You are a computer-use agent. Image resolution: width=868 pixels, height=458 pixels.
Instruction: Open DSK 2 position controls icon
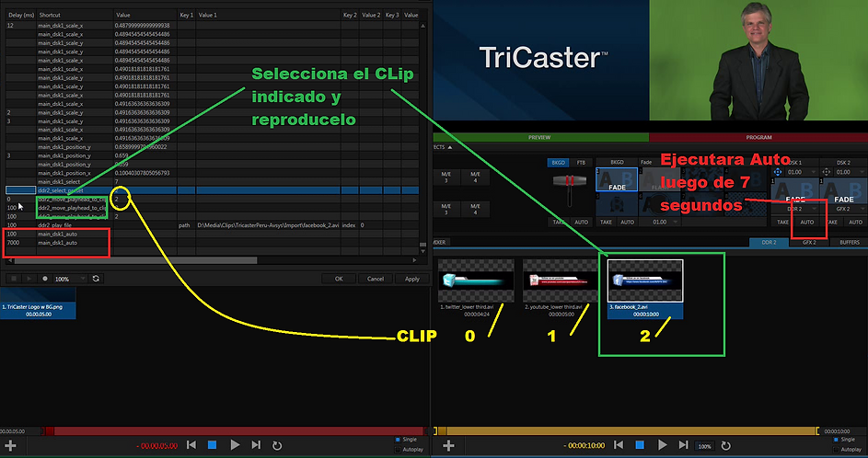pyautogui.click(x=826, y=172)
